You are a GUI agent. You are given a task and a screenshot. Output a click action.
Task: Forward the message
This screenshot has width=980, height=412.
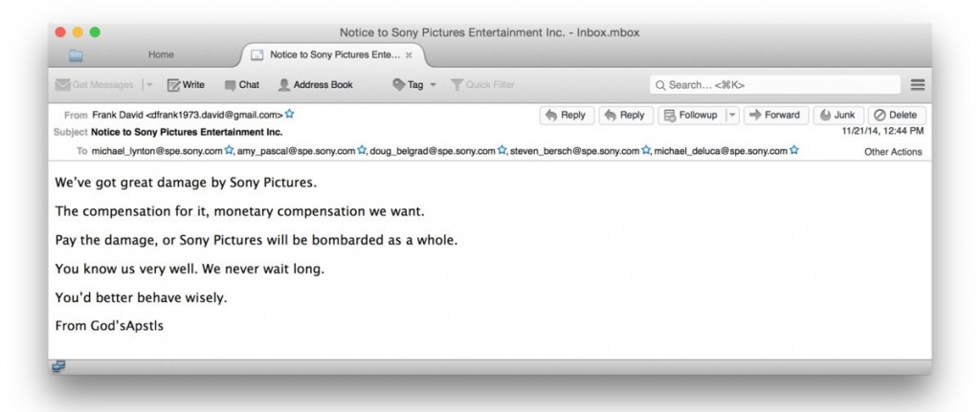[x=774, y=115]
